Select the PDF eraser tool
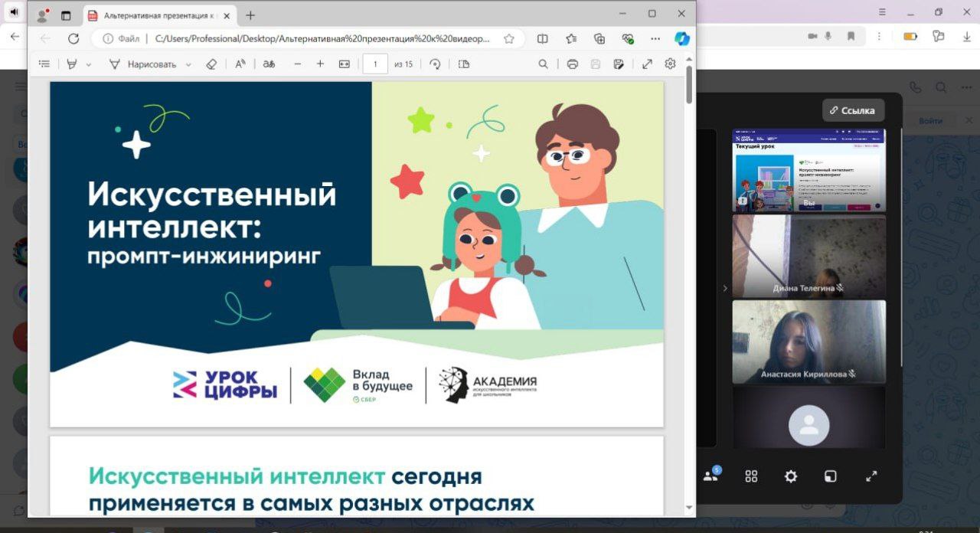 click(212, 64)
